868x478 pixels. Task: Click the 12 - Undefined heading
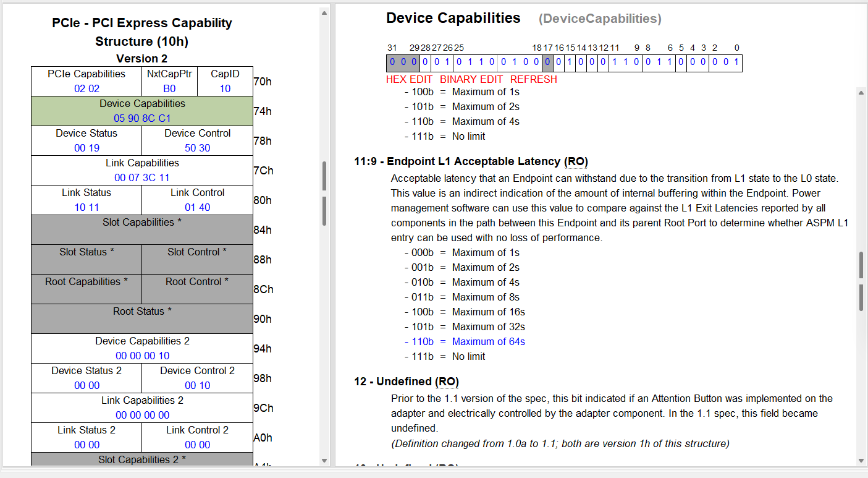click(407, 382)
